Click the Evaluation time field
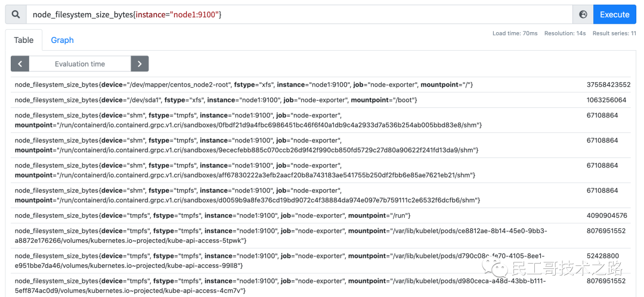This screenshot has height=297, width=644. point(80,64)
